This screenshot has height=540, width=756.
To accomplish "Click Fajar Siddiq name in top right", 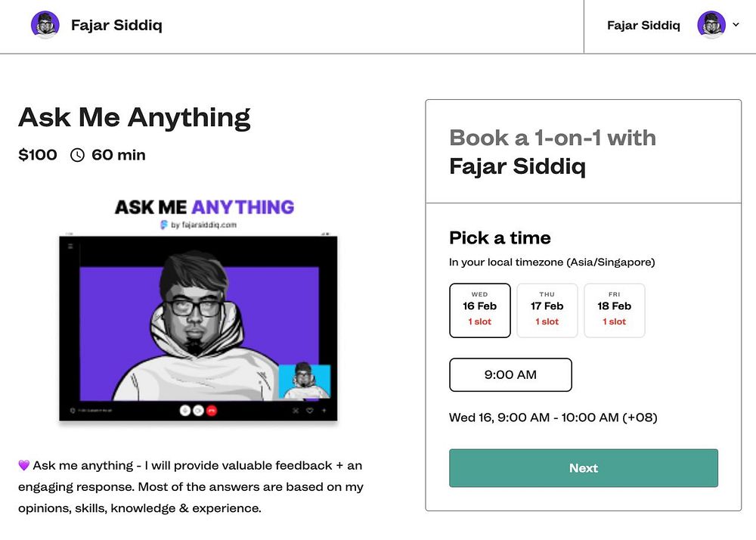I will coord(643,25).
